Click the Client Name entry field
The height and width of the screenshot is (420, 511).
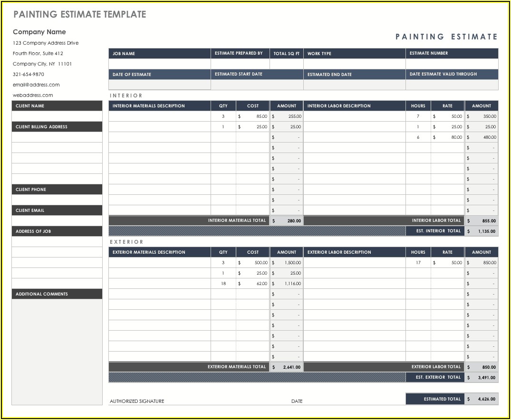click(x=57, y=116)
